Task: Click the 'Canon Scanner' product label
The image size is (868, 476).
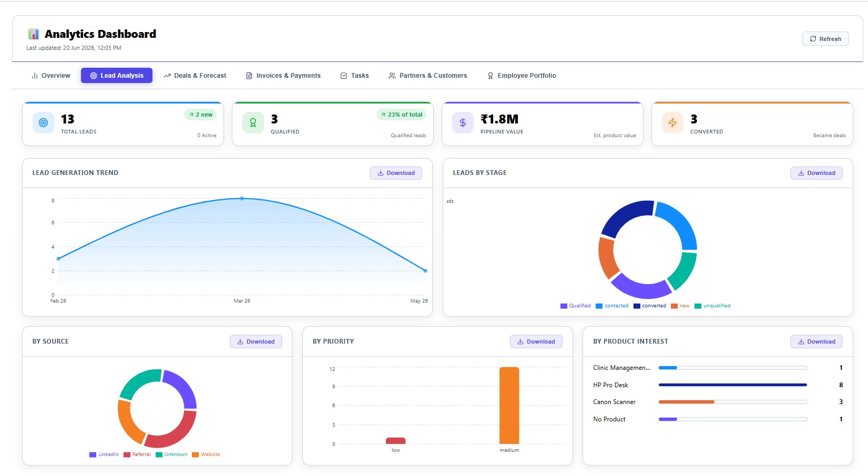Action: [614, 402]
